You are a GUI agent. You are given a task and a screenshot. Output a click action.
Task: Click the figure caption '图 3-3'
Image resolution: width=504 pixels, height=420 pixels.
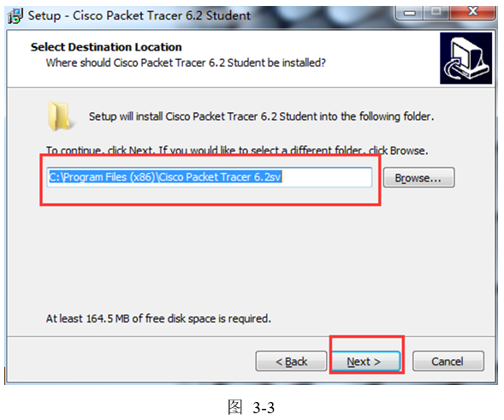click(252, 407)
